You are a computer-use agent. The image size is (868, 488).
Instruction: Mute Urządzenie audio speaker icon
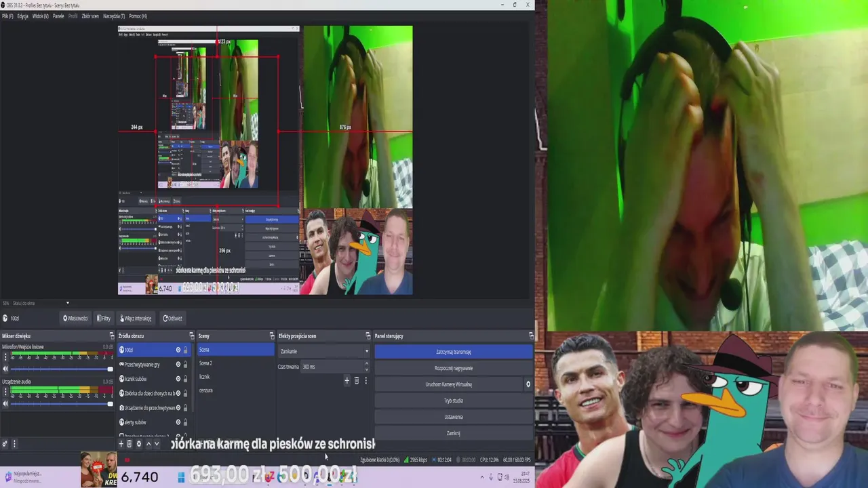tap(5, 404)
